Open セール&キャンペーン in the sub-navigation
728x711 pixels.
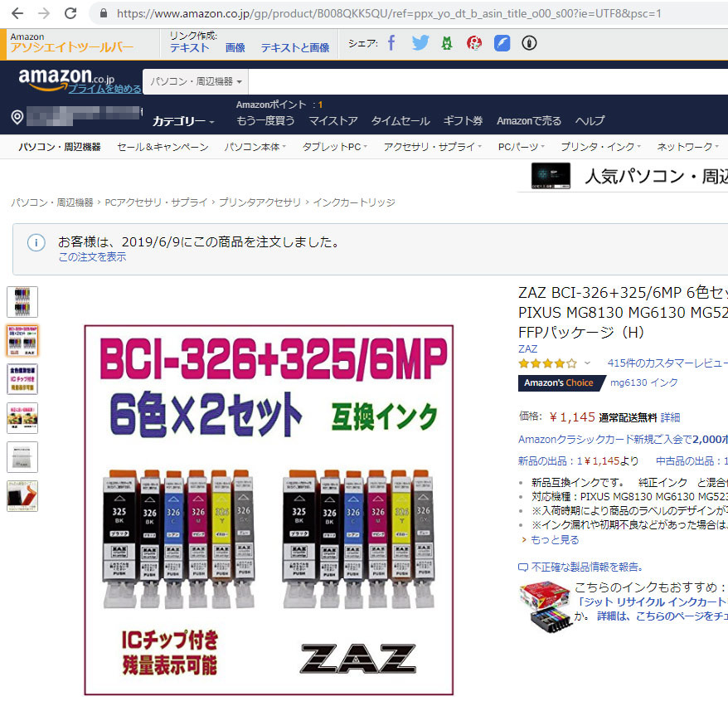(x=163, y=147)
